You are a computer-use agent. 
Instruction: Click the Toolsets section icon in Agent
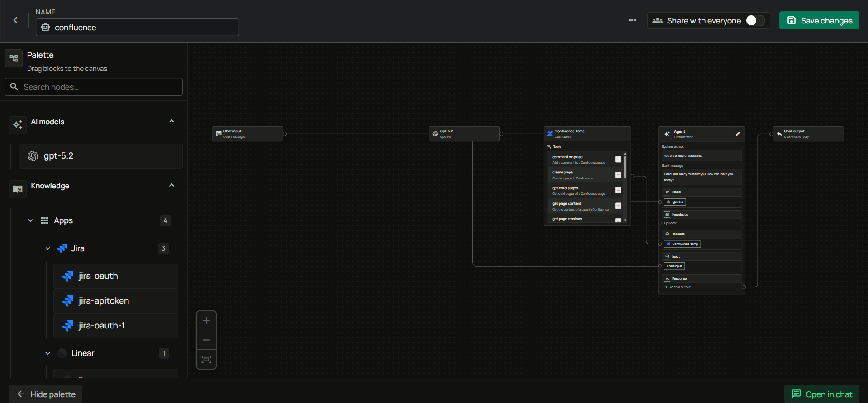[667, 234]
